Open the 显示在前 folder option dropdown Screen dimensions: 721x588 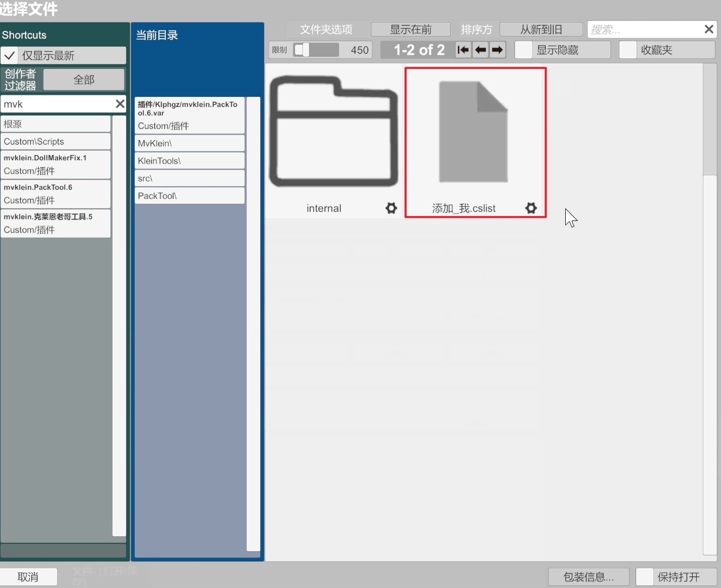[410, 30]
